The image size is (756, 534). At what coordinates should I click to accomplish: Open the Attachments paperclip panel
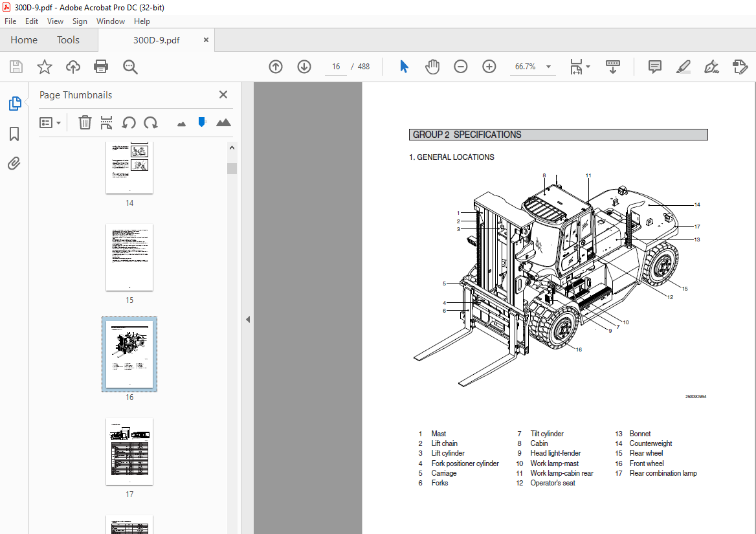14,164
